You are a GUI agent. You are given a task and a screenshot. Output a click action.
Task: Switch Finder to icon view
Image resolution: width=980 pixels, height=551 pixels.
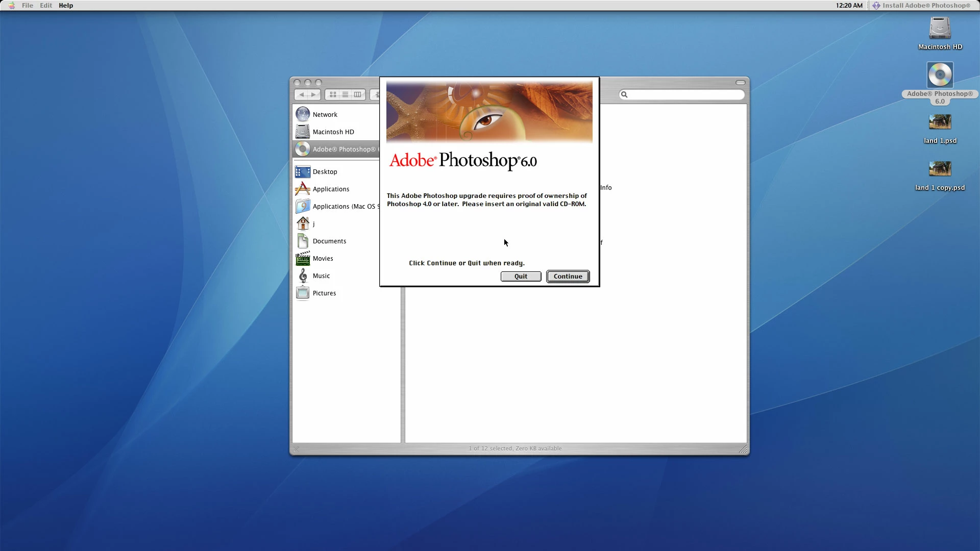click(333, 95)
